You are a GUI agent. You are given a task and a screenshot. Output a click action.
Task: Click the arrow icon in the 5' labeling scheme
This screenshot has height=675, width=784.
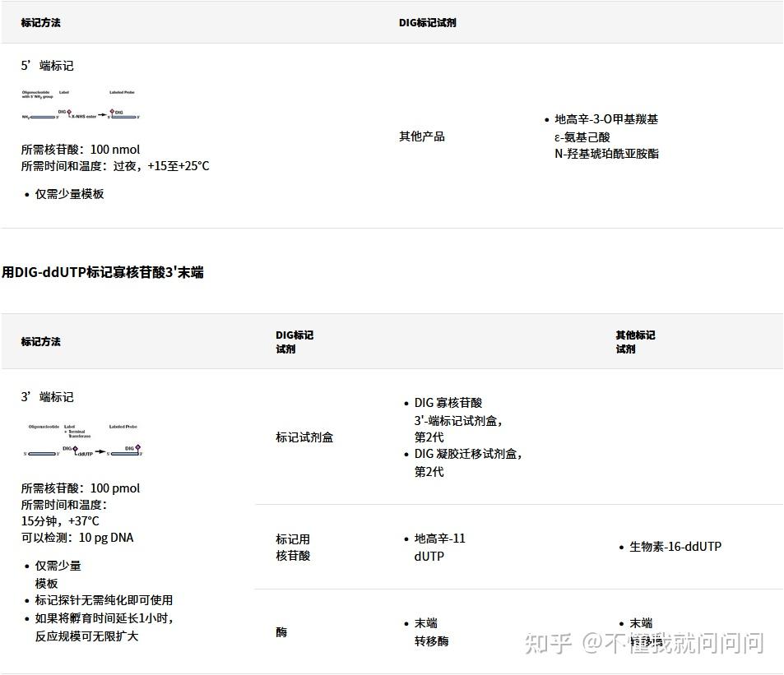pyautogui.click(x=102, y=114)
